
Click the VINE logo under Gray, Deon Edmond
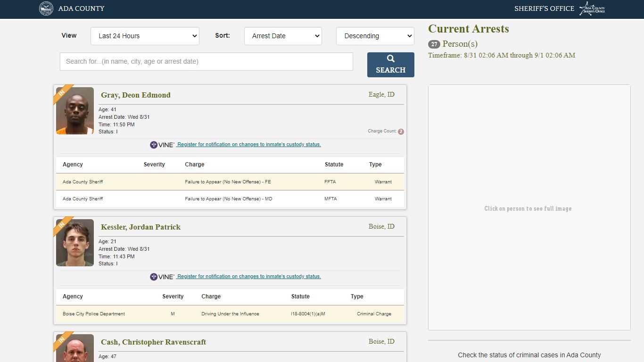coord(162,145)
